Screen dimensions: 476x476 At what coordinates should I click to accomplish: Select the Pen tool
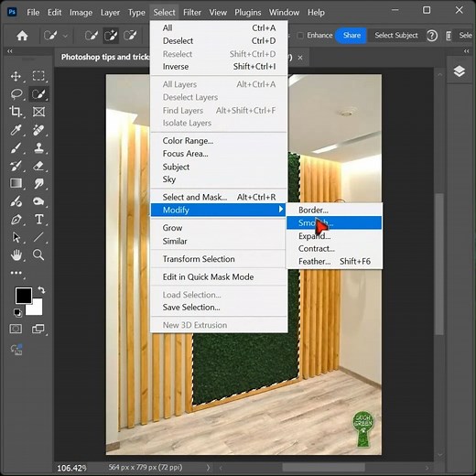pyautogui.click(x=16, y=220)
